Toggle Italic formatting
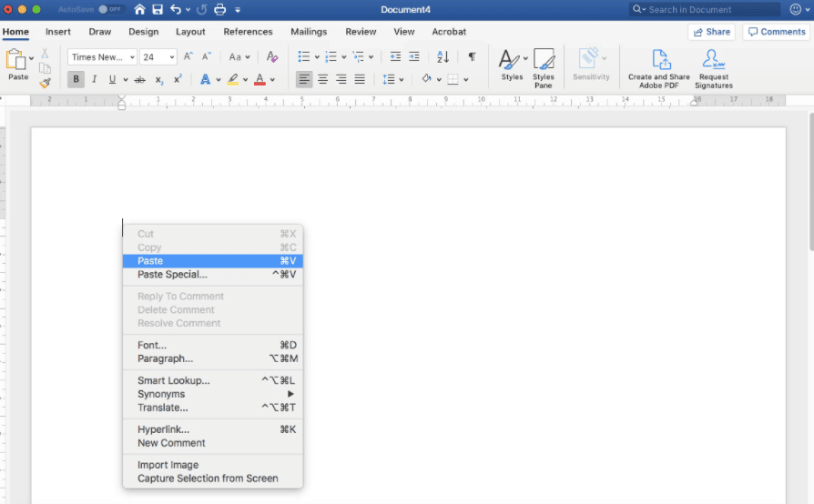The image size is (814, 504). [x=94, y=79]
